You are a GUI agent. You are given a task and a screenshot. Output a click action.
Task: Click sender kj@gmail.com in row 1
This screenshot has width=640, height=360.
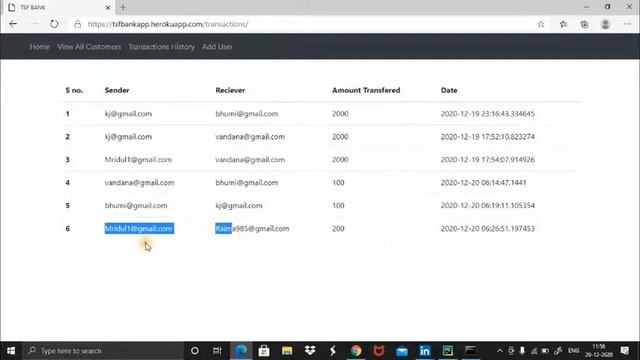pos(128,113)
